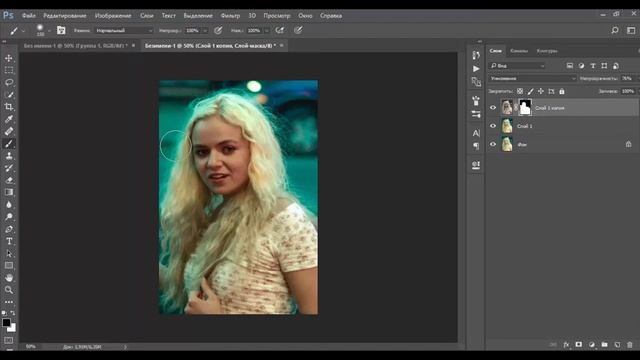Viewport: 640px width, 360px height.
Task: Create a new layer button
Action: [x=617, y=345]
